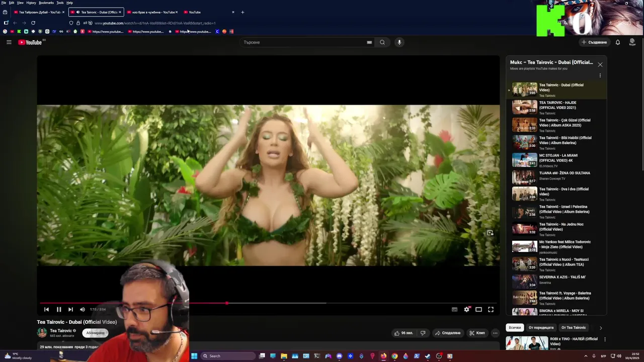Open Steam from the taskbar
Viewport: 644px width, 362px height.
click(x=428, y=356)
